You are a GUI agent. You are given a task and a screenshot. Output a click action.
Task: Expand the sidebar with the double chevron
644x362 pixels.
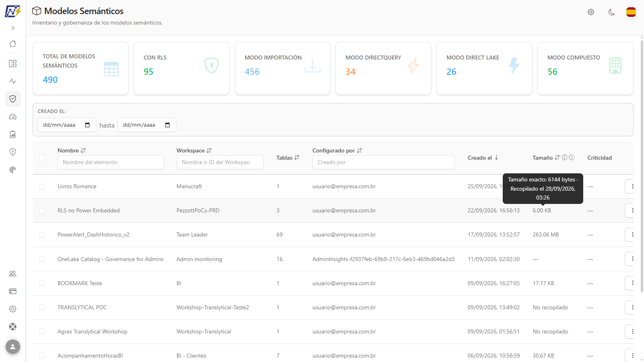[13, 28]
